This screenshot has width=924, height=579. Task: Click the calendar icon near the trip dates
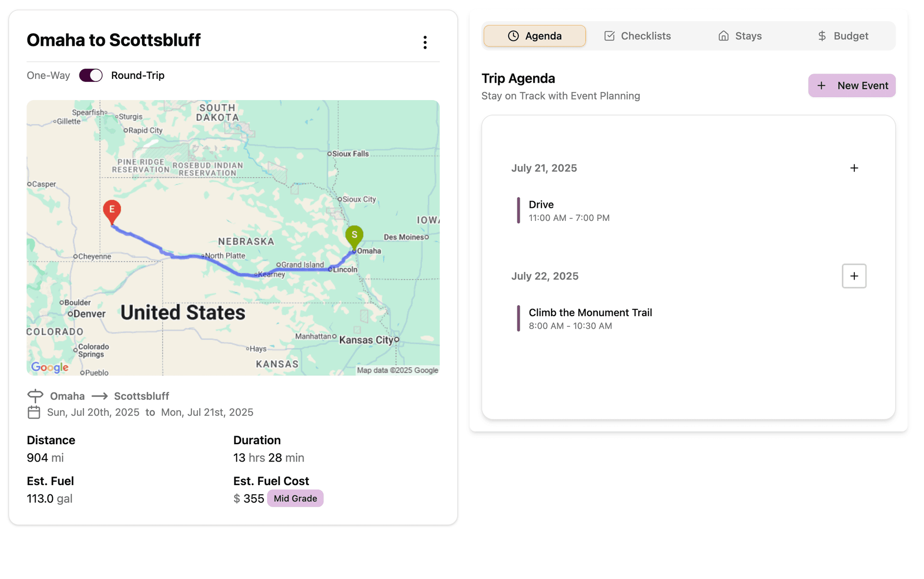[34, 412]
